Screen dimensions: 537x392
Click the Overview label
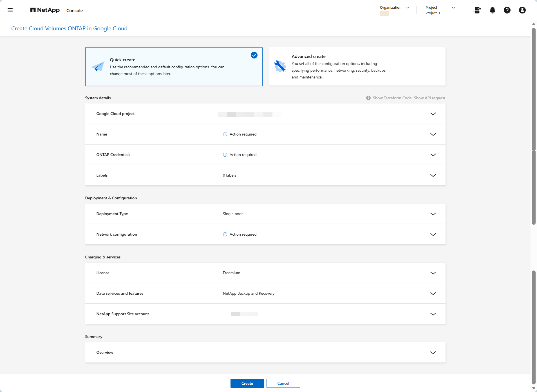pyautogui.click(x=105, y=352)
